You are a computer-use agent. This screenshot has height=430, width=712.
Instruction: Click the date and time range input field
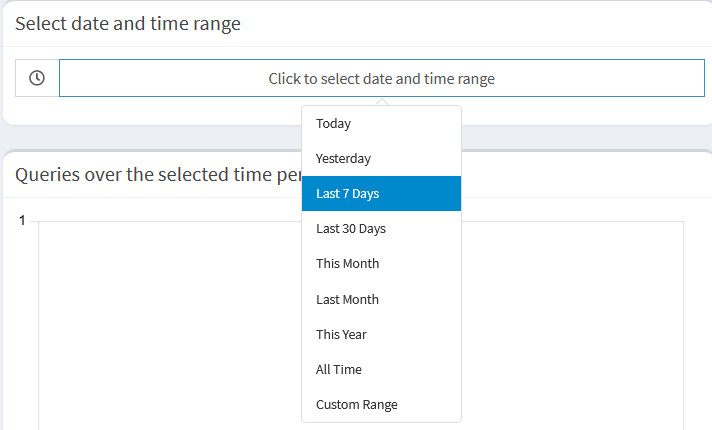381,78
